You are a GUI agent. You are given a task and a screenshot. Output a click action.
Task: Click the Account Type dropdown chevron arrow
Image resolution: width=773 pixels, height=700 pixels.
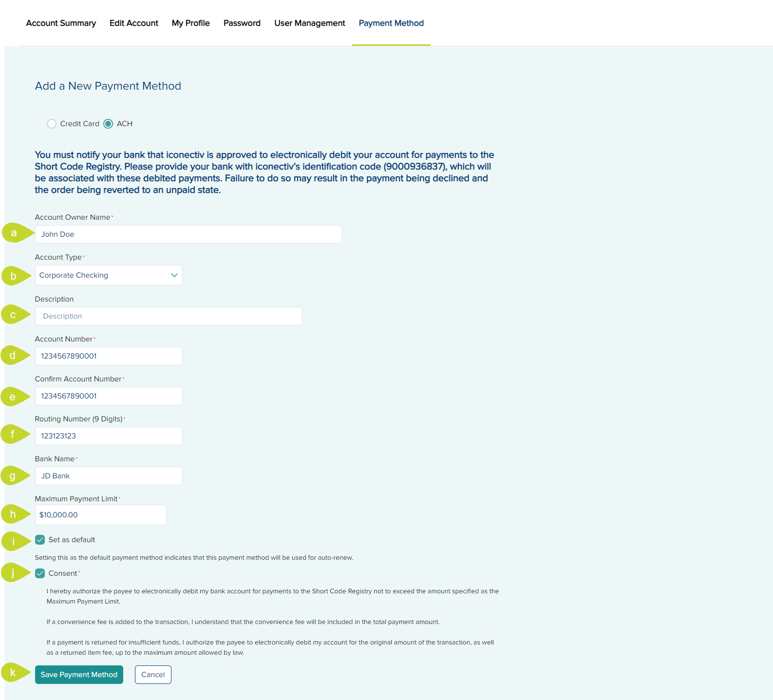(x=174, y=275)
